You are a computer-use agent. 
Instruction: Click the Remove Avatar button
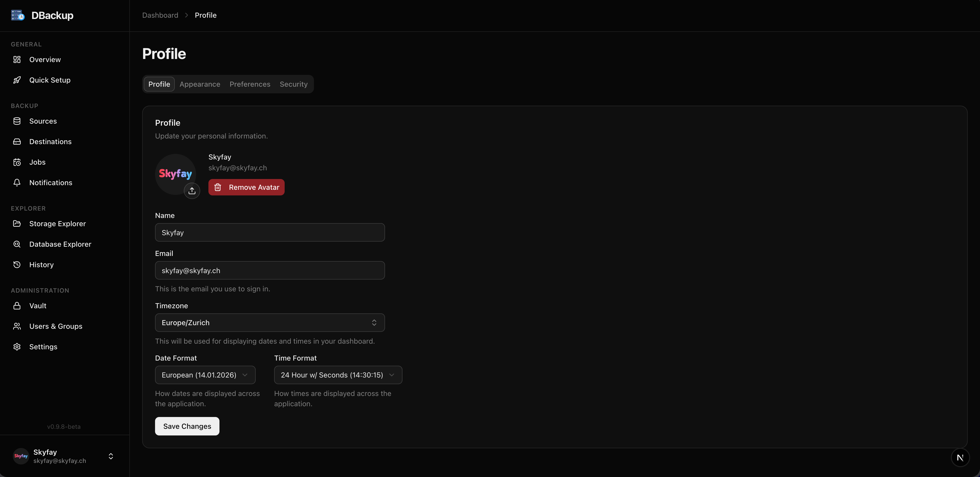(246, 187)
